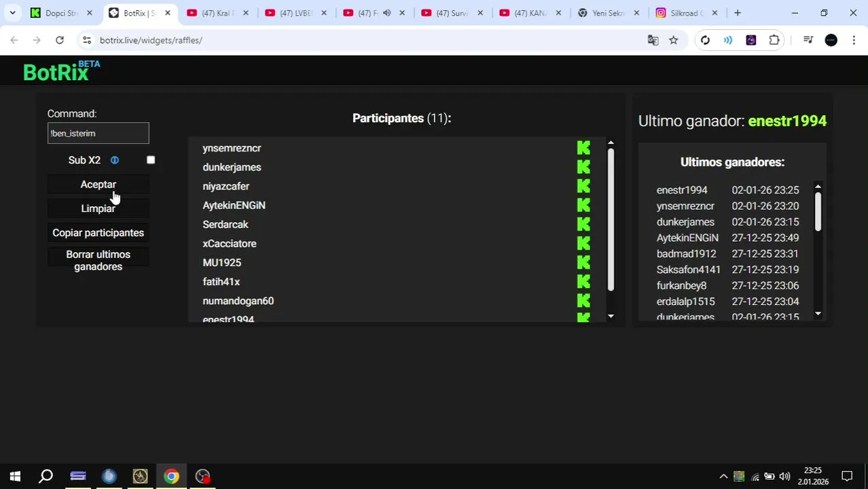Click erdalalp1515 in recent winners

(x=685, y=302)
